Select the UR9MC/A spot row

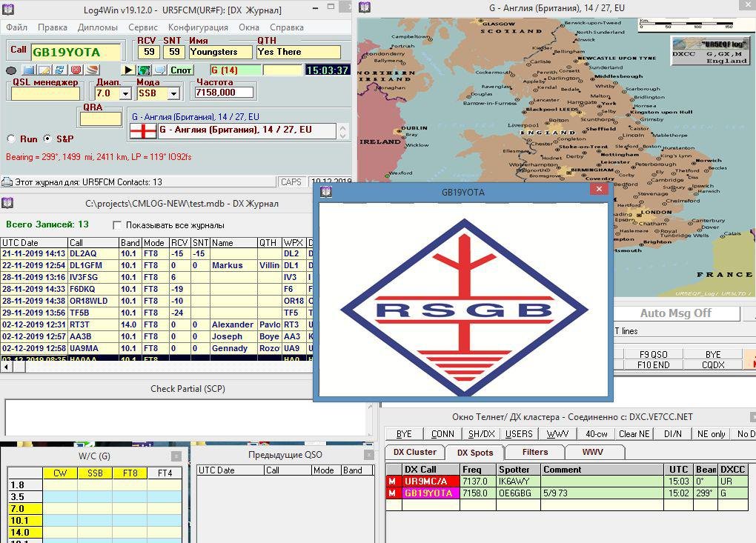567,481
